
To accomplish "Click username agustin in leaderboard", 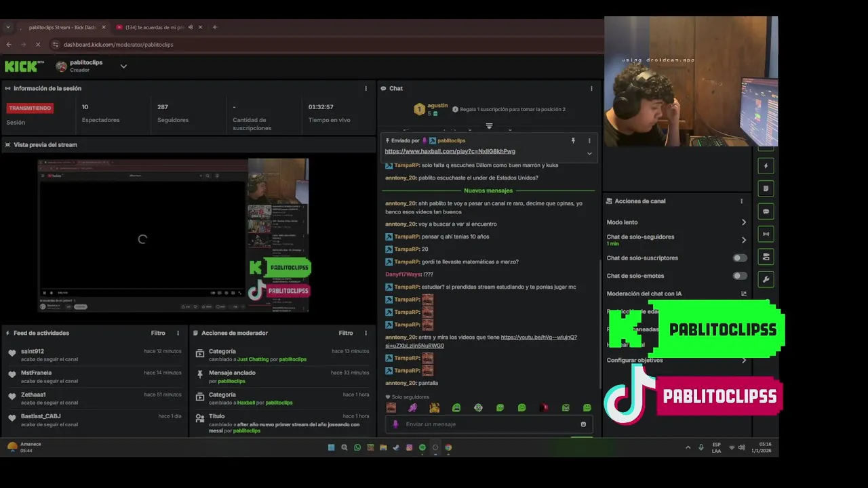I will [x=437, y=106].
